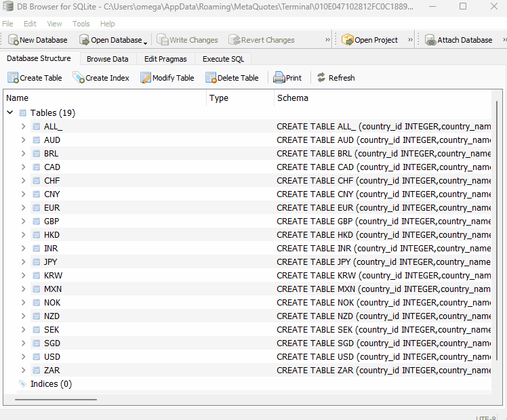Screen dimensions: 507x420
Task: Click the Type column header
Action: click(x=240, y=98)
